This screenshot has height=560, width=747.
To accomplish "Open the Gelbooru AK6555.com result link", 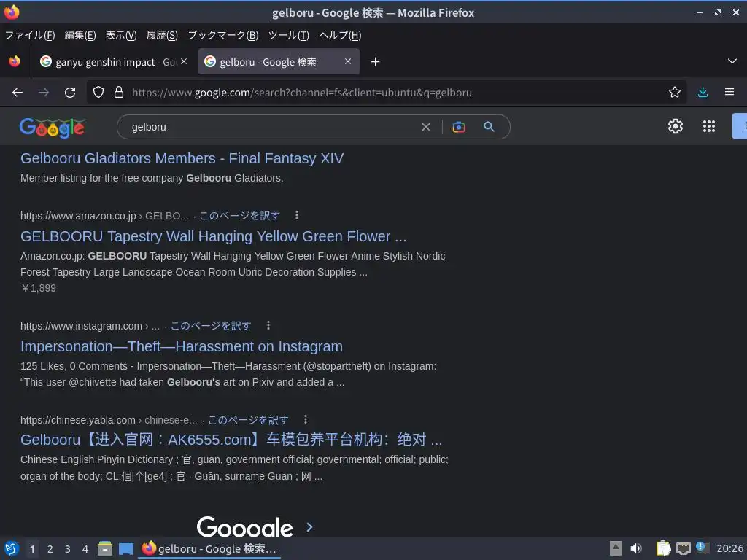I will coord(231,440).
